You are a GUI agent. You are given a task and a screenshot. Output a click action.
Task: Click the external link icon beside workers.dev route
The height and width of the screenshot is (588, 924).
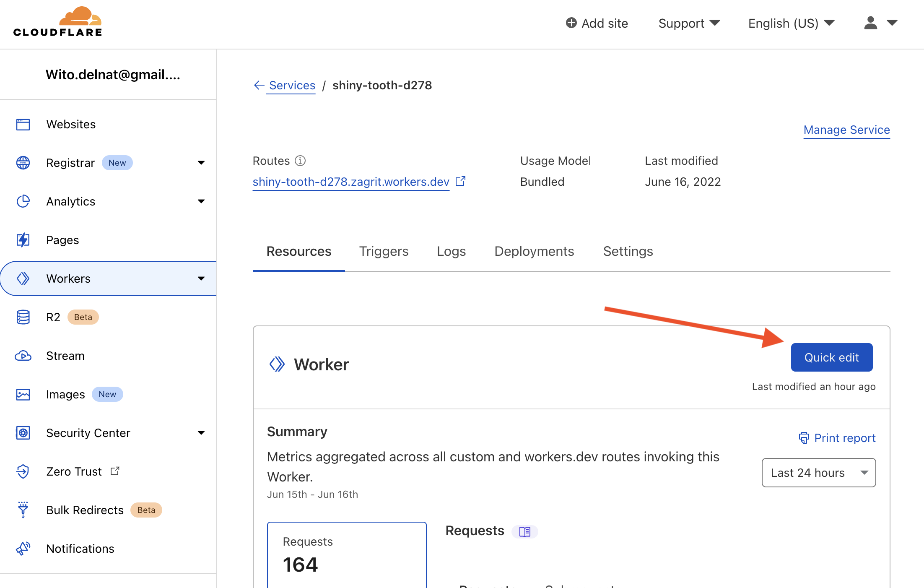[x=460, y=181]
